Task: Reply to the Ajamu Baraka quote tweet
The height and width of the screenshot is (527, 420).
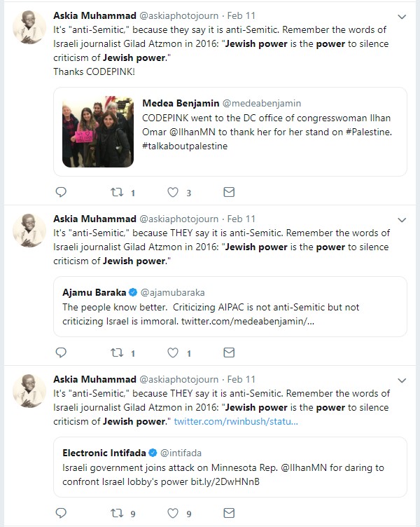Action: click(61, 353)
